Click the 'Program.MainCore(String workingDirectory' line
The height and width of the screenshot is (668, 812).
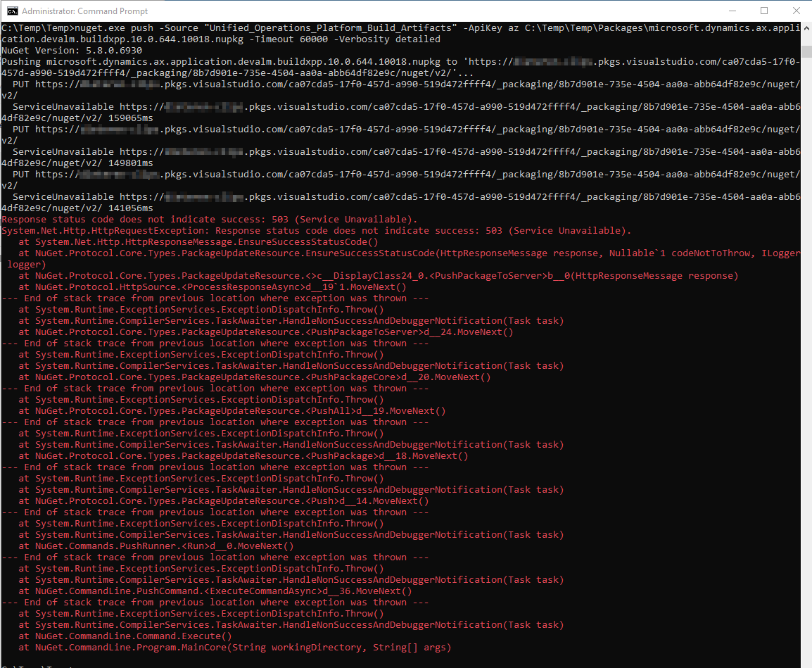[235, 648]
